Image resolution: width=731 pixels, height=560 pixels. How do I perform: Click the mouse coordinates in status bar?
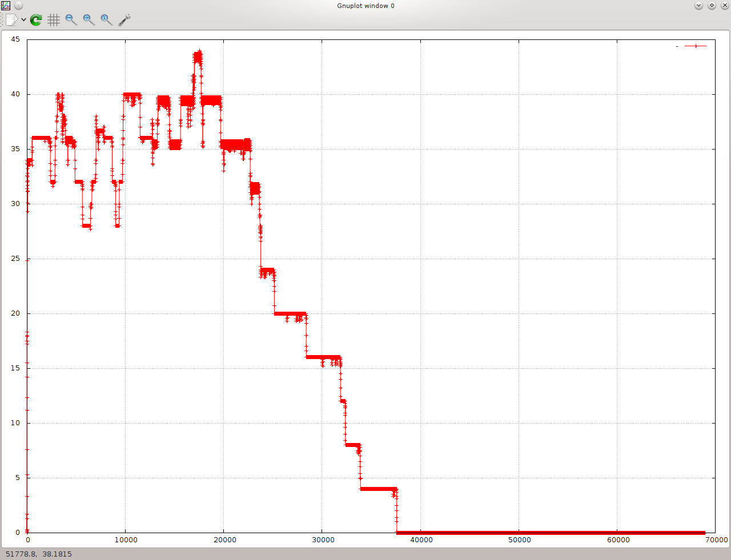coord(39,554)
